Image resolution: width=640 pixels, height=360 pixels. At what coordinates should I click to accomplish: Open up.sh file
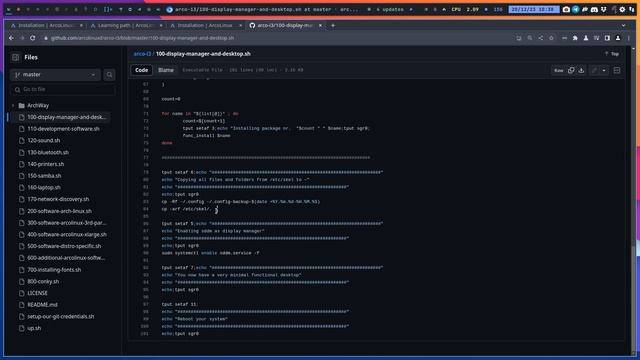pyautogui.click(x=34, y=328)
